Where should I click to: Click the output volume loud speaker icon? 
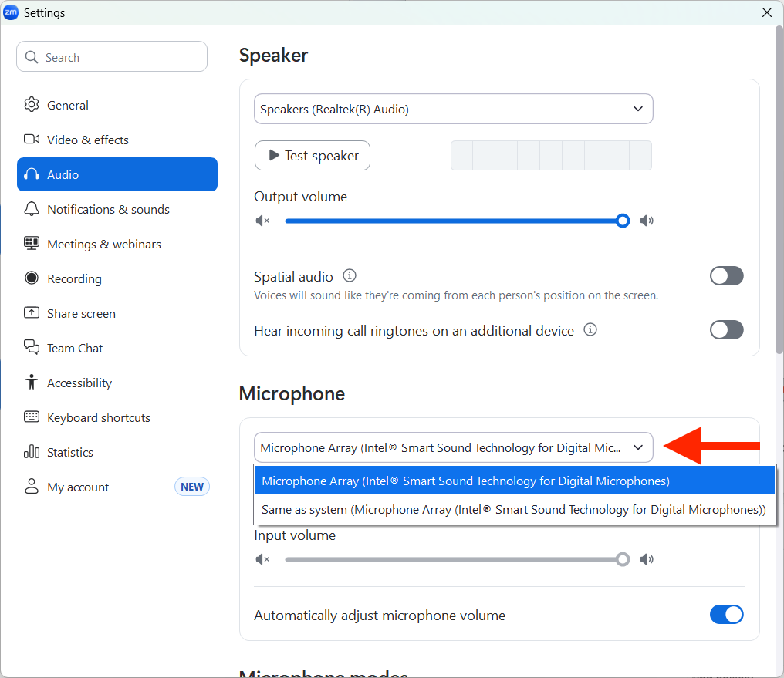coord(647,221)
